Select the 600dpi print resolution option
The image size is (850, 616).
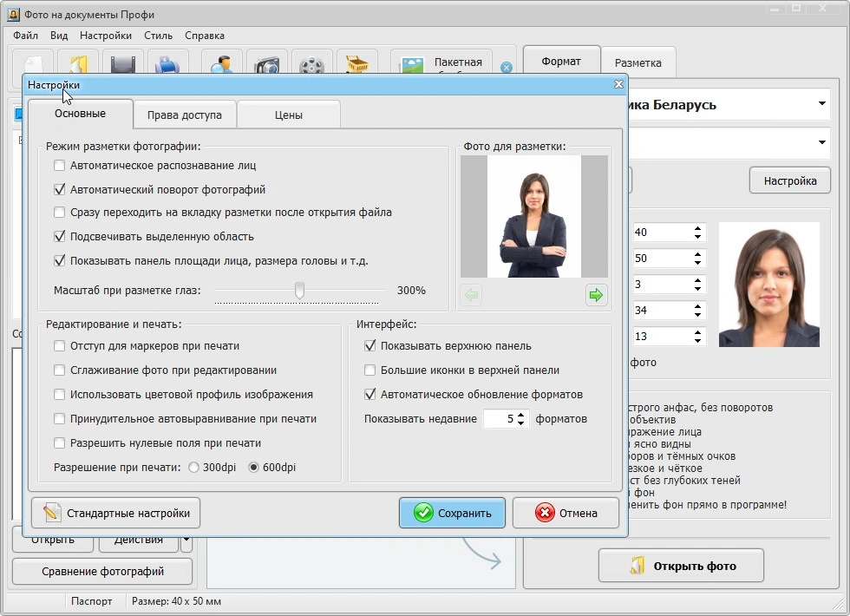253,468
